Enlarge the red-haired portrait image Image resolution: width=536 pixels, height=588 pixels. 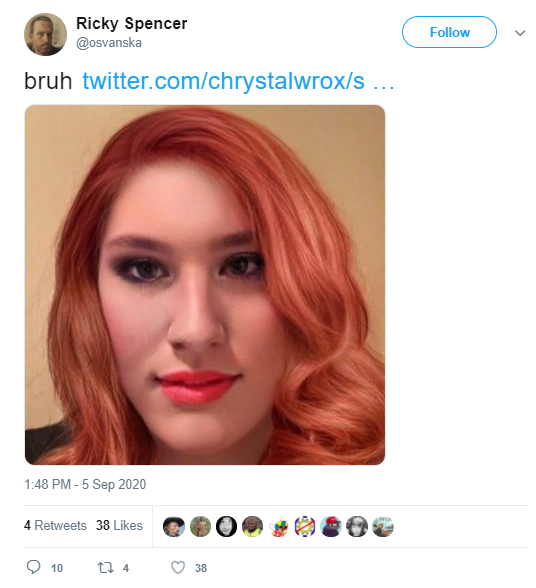[x=205, y=285]
